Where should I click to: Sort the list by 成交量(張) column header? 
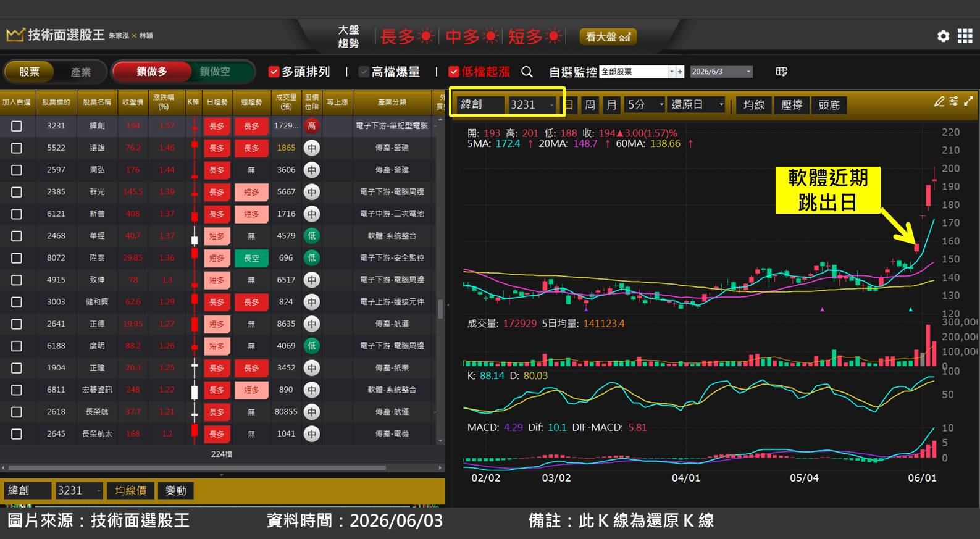287,102
